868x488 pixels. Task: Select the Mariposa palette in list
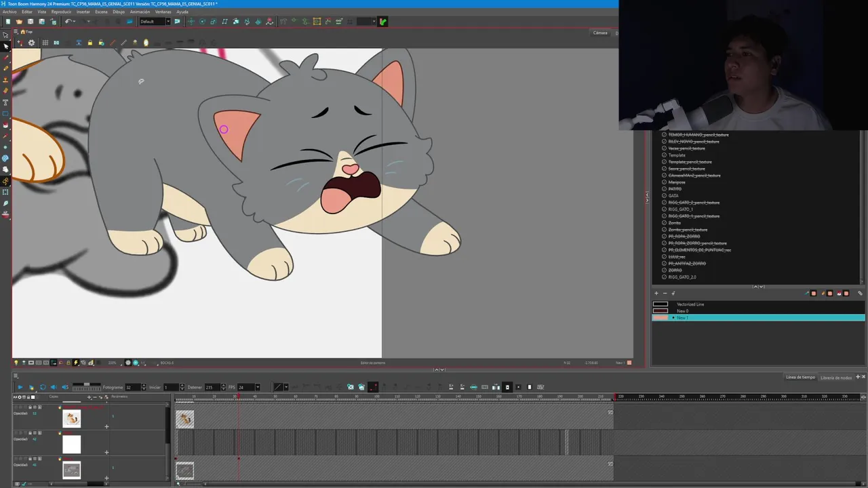tap(677, 182)
